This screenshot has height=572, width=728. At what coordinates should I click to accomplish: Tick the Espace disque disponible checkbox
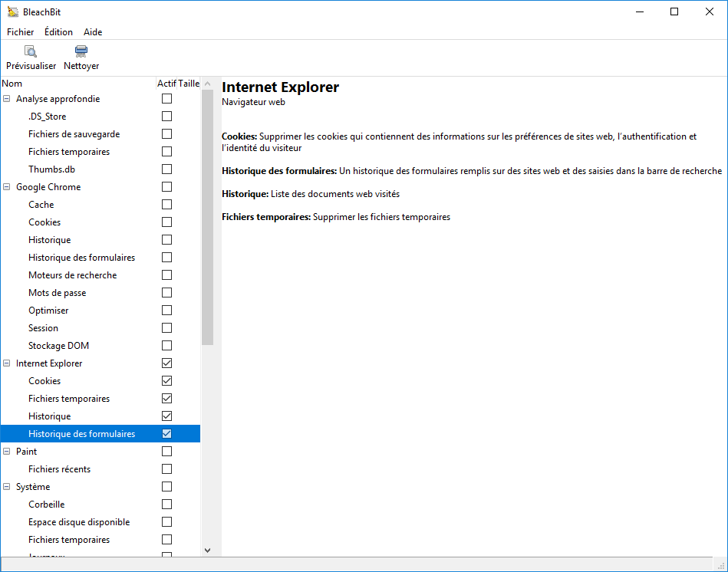point(166,522)
